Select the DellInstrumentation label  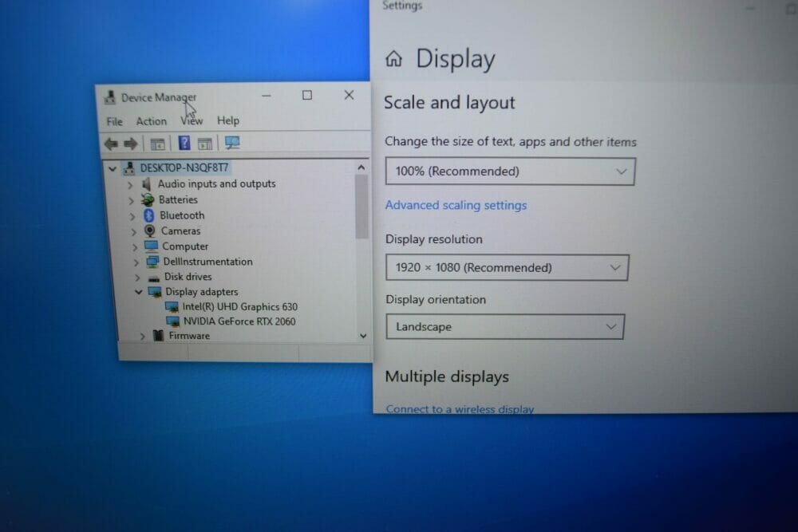(x=207, y=262)
